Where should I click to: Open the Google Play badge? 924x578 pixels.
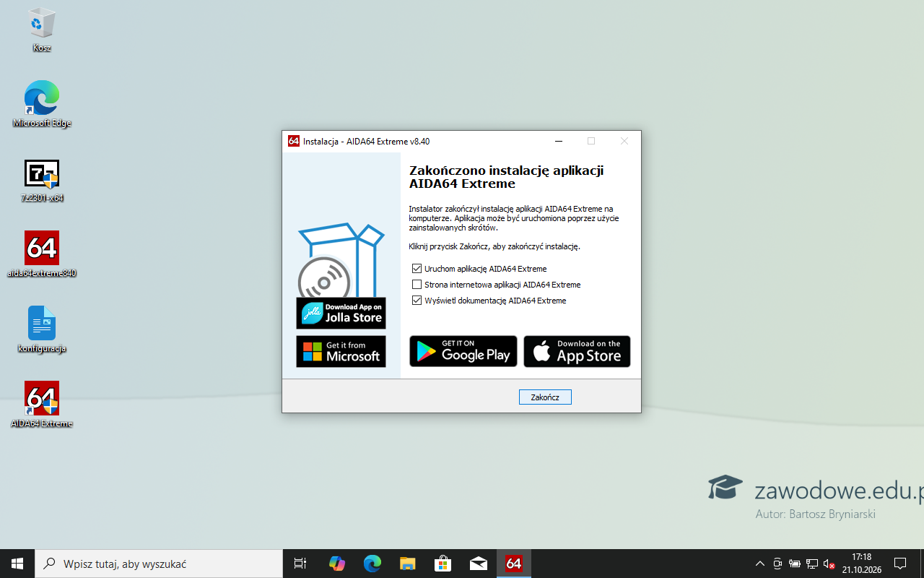(463, 351)
